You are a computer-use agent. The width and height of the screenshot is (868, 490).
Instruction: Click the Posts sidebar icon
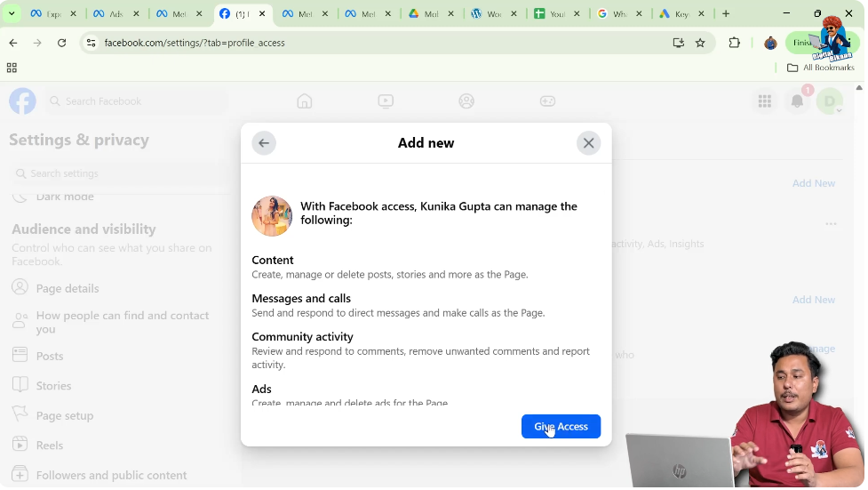tap(20, 356)
